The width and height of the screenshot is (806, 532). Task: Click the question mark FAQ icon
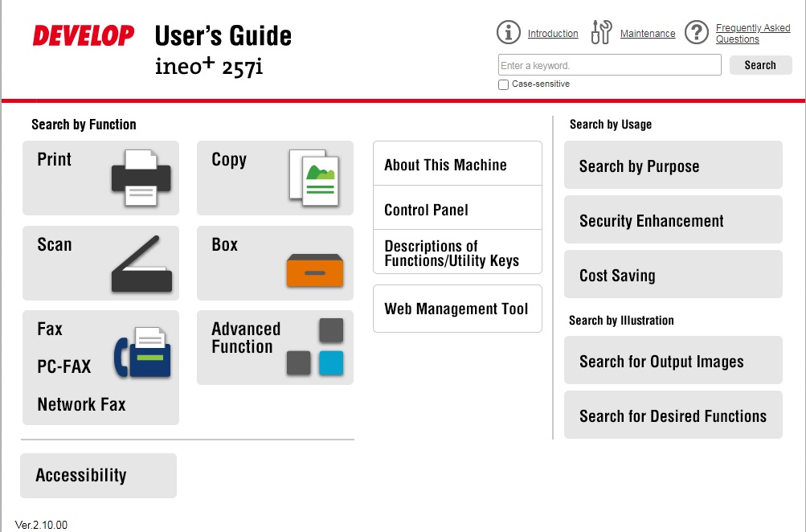[x=696, y=33]
